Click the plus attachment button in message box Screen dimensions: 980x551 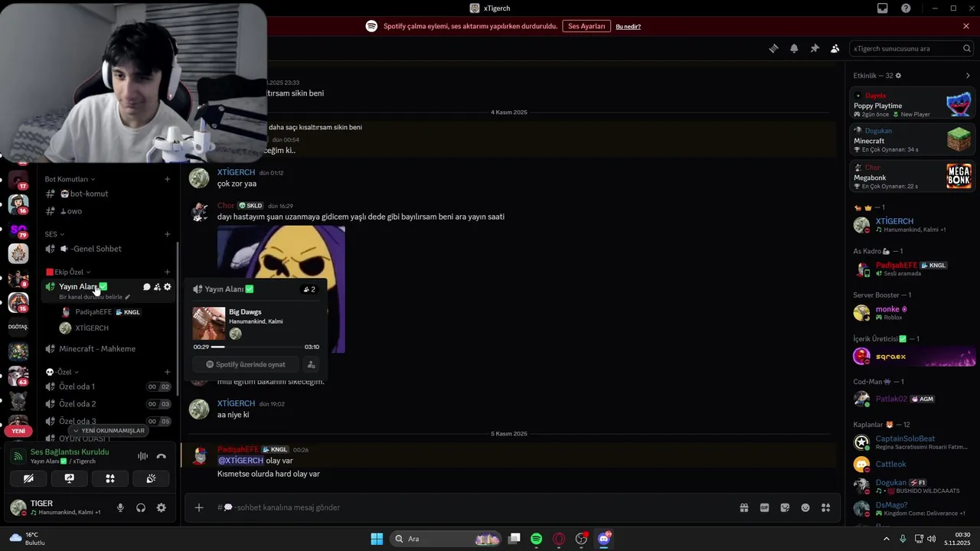pyautogui.click(x=199, y=507)
